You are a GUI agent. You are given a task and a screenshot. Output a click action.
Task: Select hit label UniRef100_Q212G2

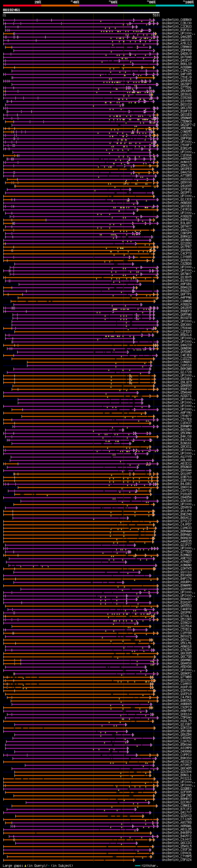(x=177, y=680)
